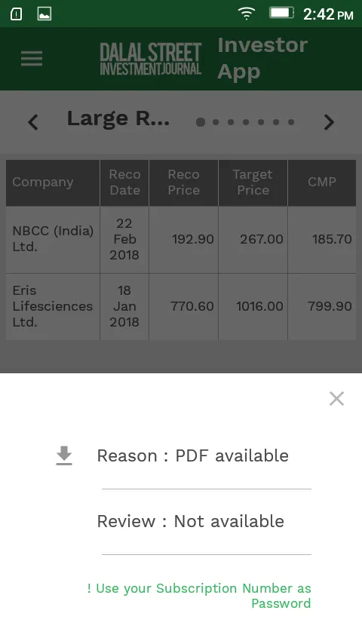Advance to next category with right chevron
The height and width of the screenshot is (644, 362).
click(x=329, y=122)
